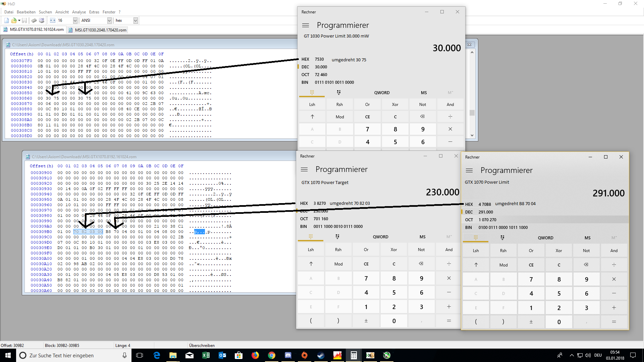Click the Windows search box
644x362 pixels.
[x=74, y=355]
